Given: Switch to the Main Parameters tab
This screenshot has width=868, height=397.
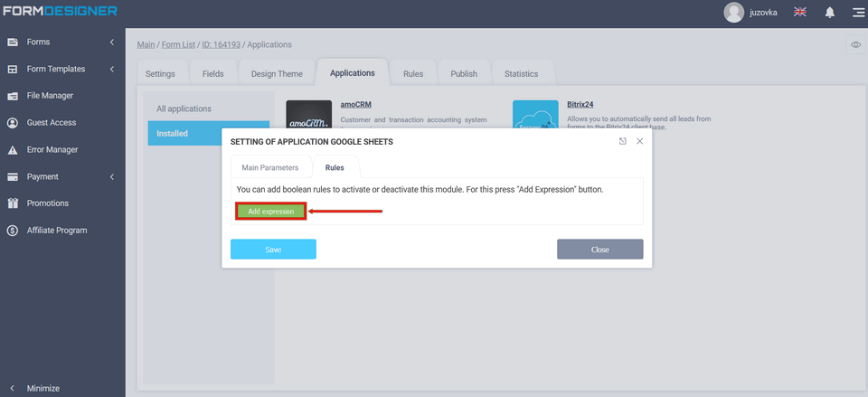Looking at the screenshot, I should click(x=269, y=167).
